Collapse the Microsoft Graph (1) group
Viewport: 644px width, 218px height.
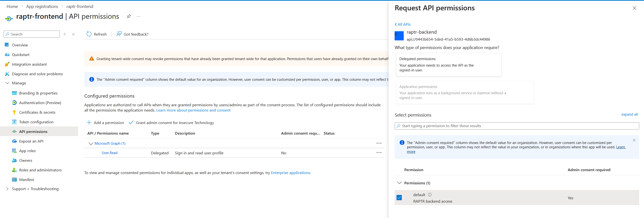click(x=91, y=143)
